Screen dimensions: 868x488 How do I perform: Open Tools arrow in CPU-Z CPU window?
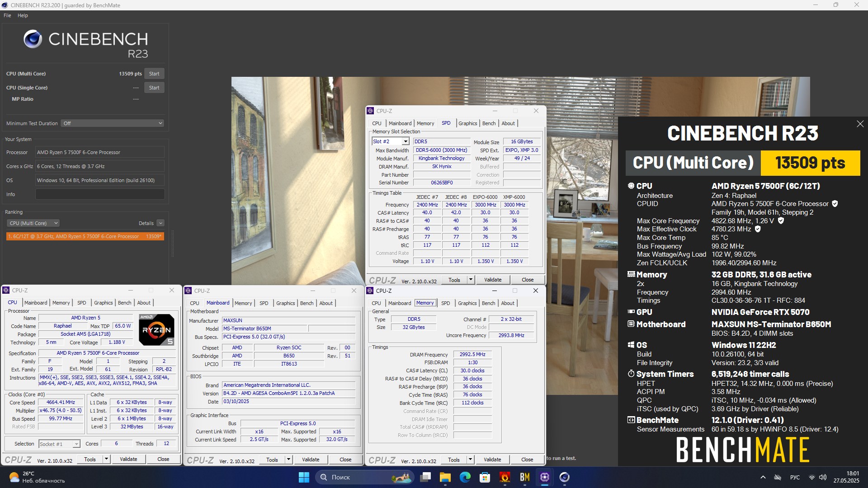[106, 459]
